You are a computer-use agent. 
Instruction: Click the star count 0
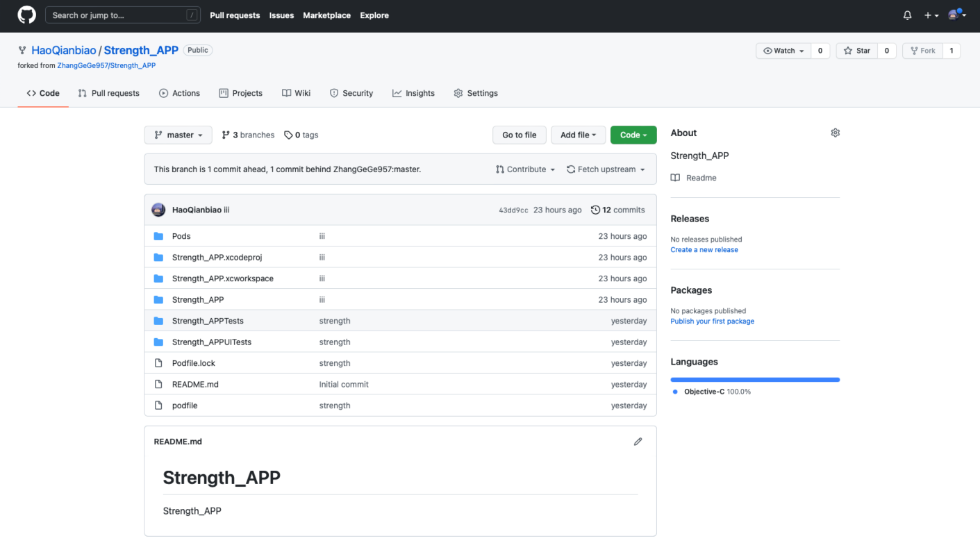(x=886, y=51)
